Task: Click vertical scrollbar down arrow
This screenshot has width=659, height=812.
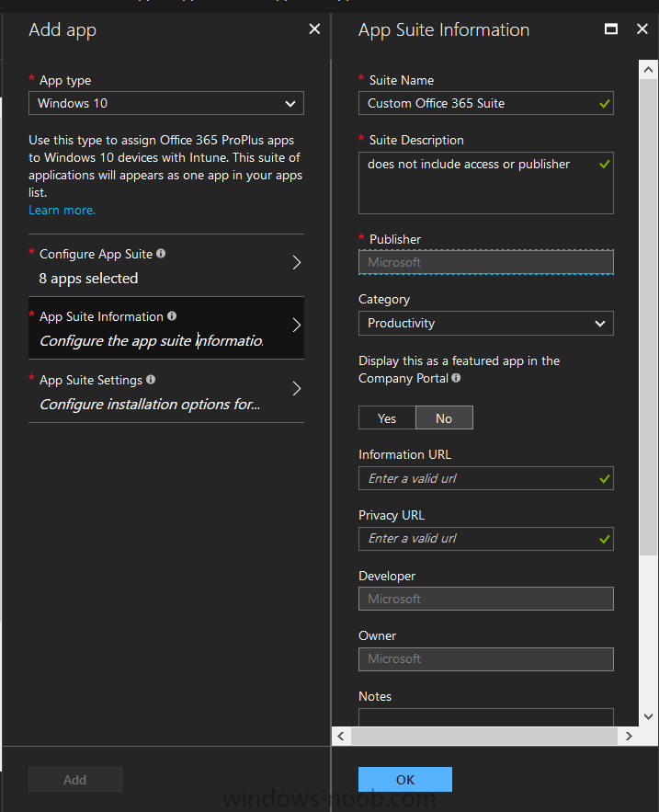Action: (x=648, y=716)
